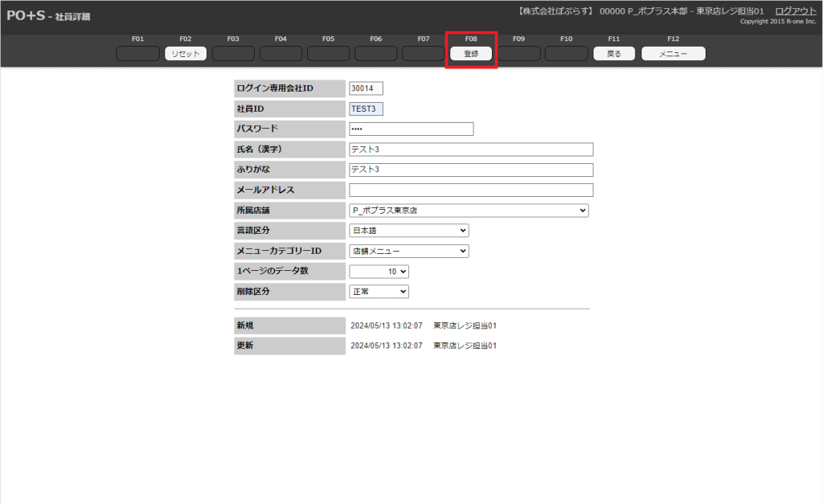Click the 登録 (F08) register button
Screen dimensions: 823x504
coord(471,54)
